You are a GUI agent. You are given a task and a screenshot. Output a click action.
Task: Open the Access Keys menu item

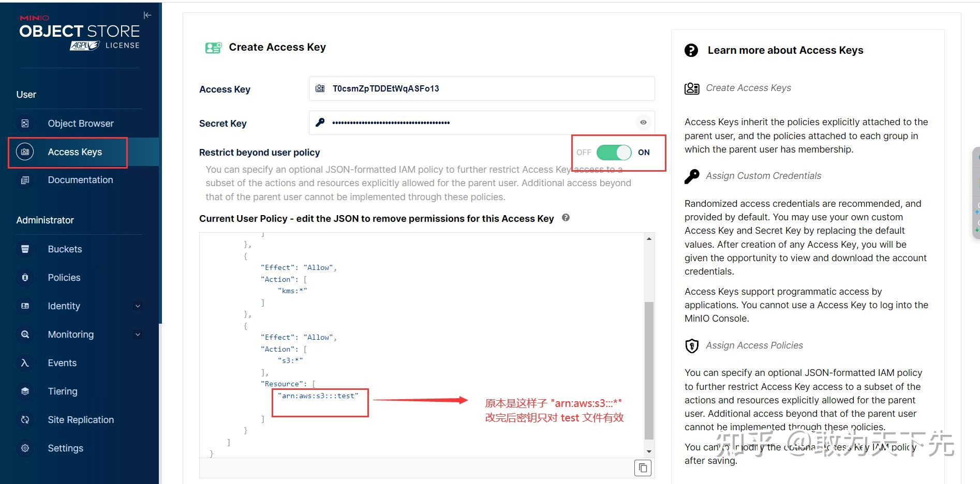click(x=75, y=152)
